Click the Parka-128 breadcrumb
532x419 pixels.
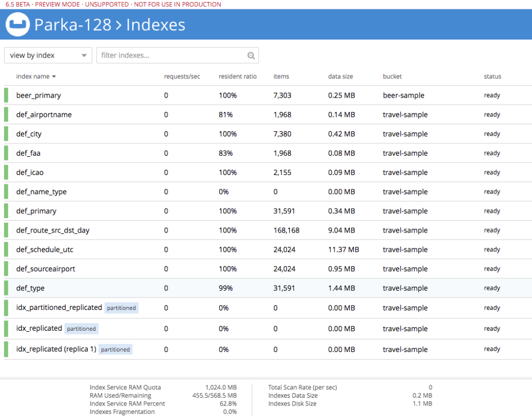click(72, 24)
